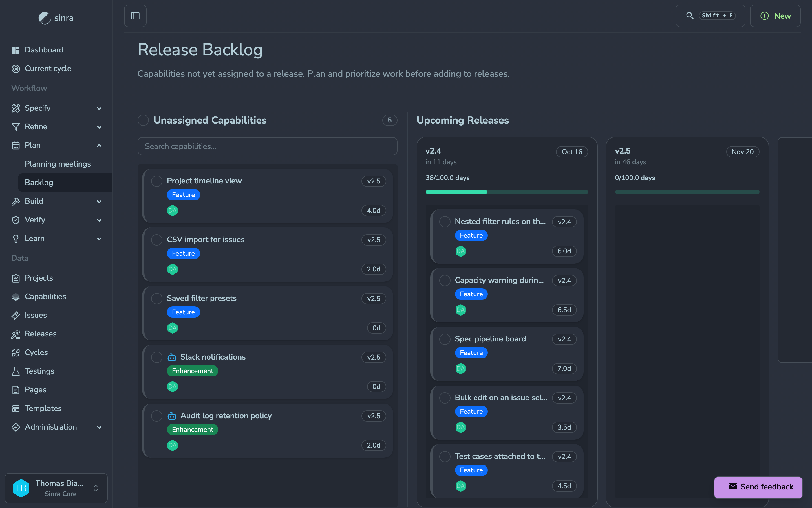Click the Projects icon in sidebar
The height and width of the screenshot is (508, 812).
click(16, 278)
